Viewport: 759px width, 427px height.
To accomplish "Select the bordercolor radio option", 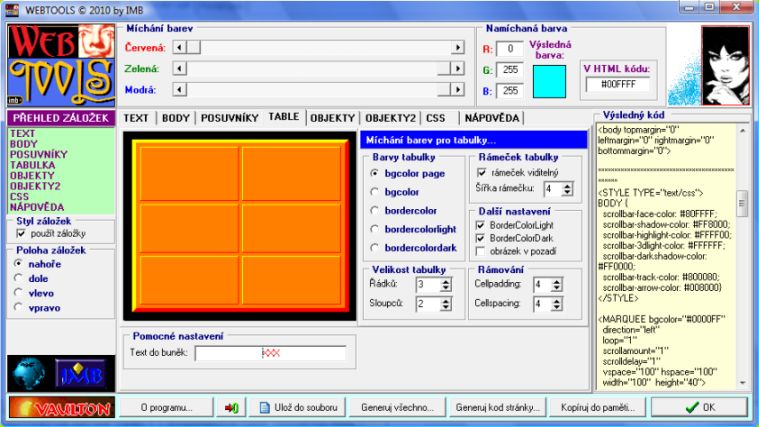I will click(x=376, y=210).
